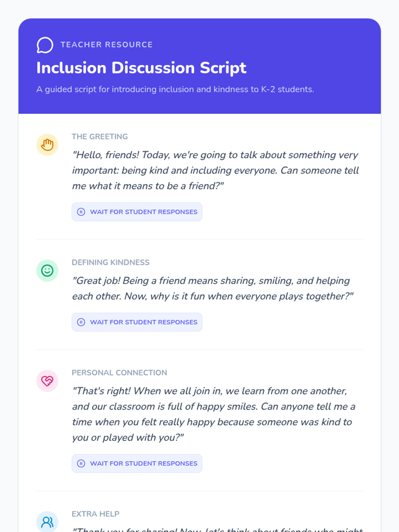The image size is (399, 532).
Task: Click the Extra Help section heading
Action: [x=95, y=514]
